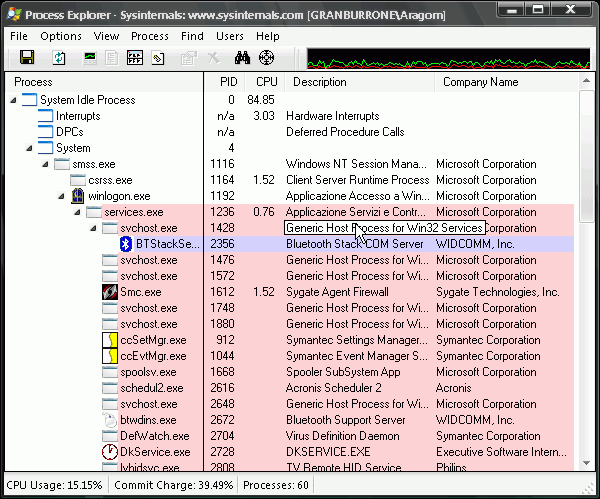Select svchost.exe with PID 2648
Viewport: 600px width, 499px height.
click(x=290, y=404)
